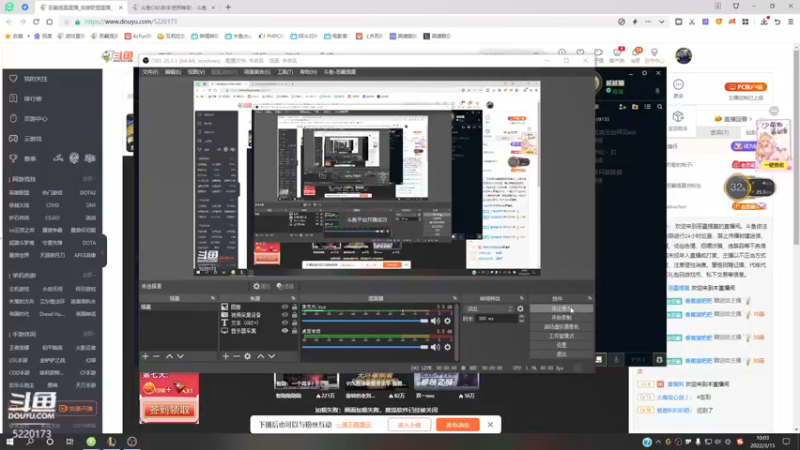The image size is (800, 450).
Task: Mute the desktop audio speaker icon in mixer
Action: [x=435, y=347]
